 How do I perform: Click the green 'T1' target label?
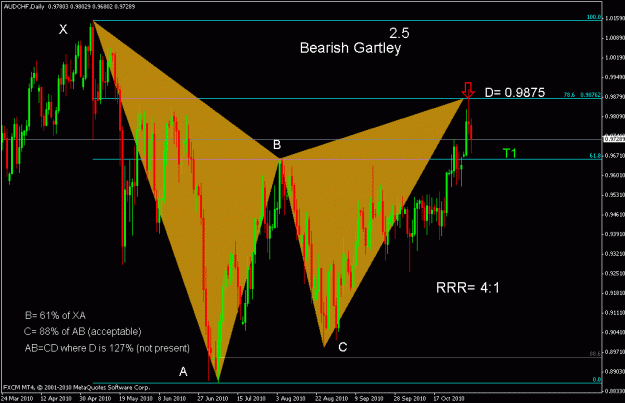(509, 153)
